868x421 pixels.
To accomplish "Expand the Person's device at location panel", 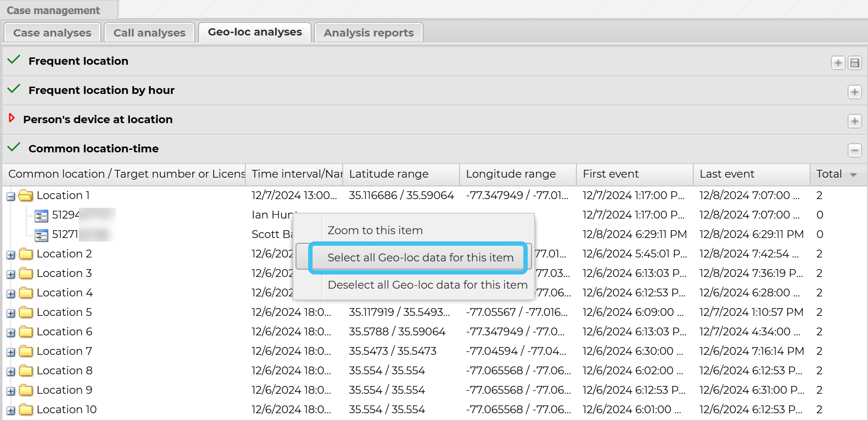I will click(854, 121).
